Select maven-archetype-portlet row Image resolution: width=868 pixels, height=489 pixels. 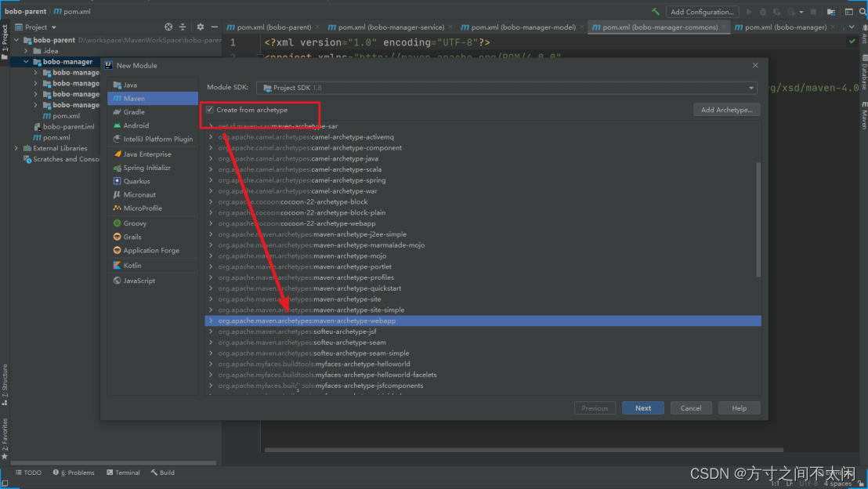pos(483,267)
